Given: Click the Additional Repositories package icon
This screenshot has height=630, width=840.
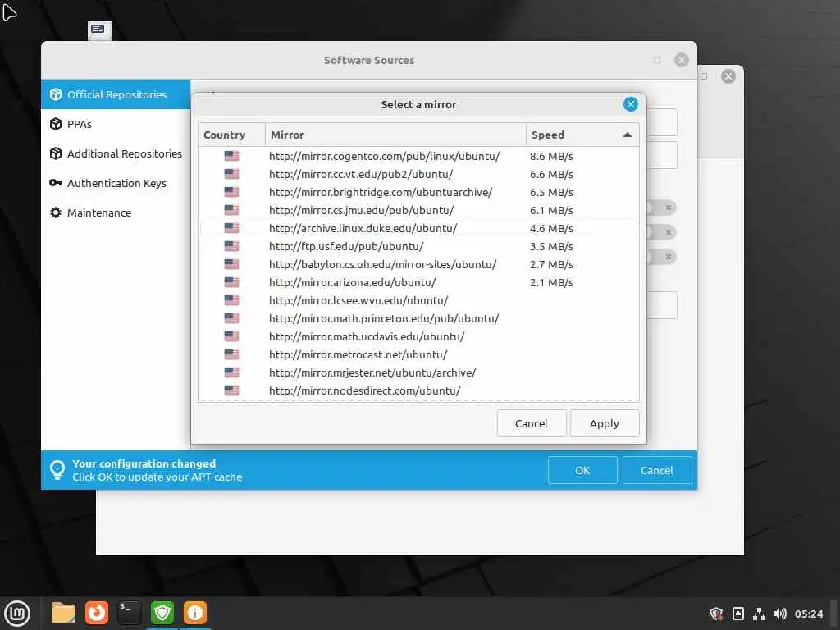Looking at the screenshot, I should tap(56, 153).
